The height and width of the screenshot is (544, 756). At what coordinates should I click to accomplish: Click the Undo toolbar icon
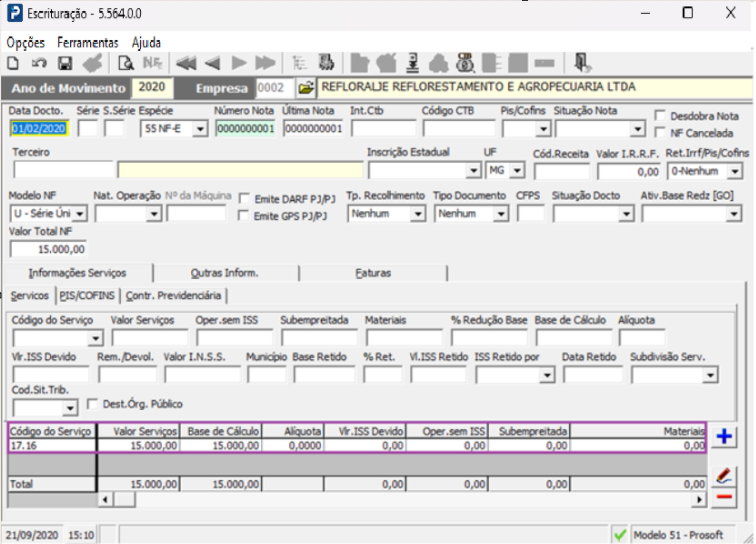click(x=39, y=63)
